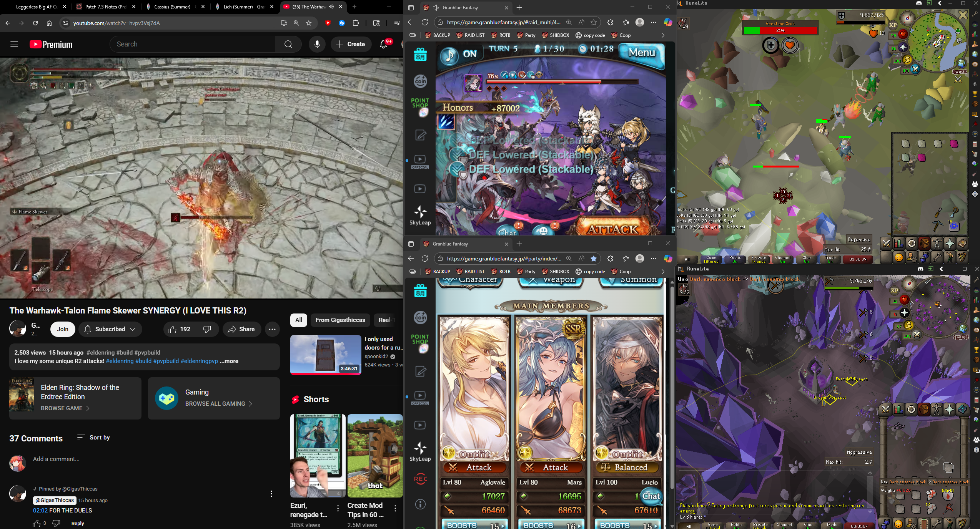The image size is (980, 529).
Task: Open world map globe in bottom RuneLite window
Action: 963,329
